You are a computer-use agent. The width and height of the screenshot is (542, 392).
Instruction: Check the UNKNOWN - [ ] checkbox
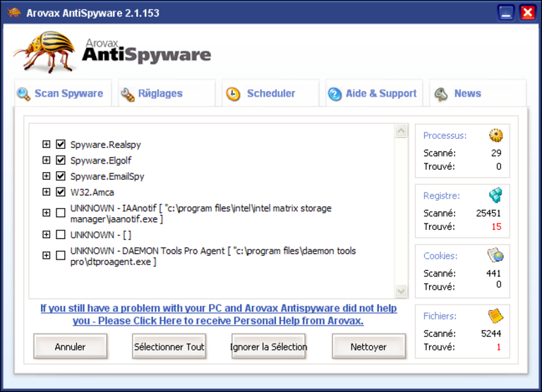point(61,235)
